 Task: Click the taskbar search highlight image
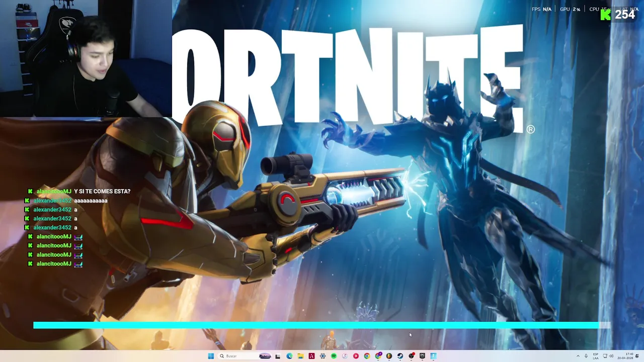click(x=265, y=356)
